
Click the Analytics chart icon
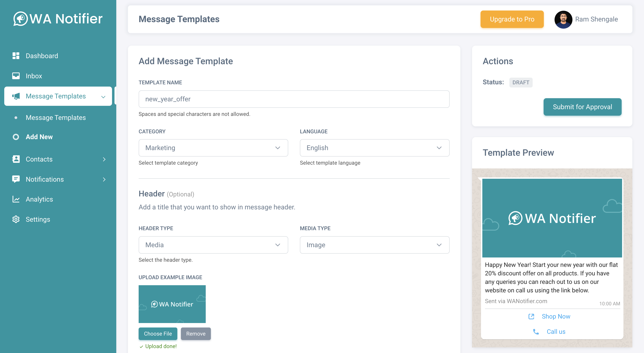click(x=16, y=199)
